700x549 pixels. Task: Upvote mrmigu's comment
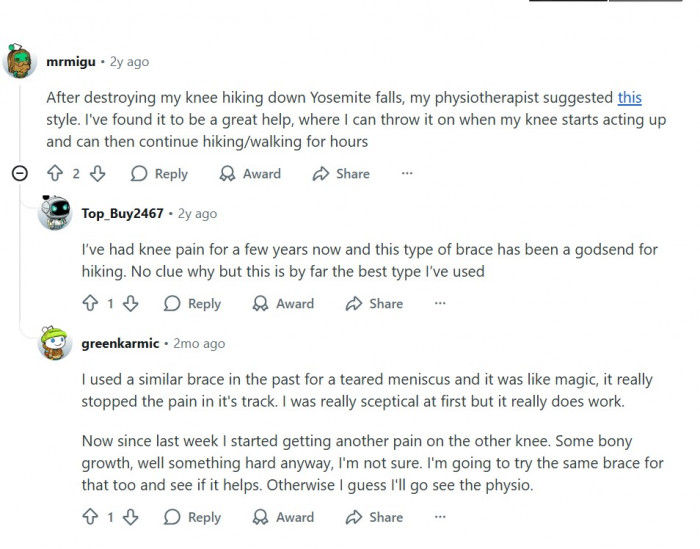click(x=55, y=174)
